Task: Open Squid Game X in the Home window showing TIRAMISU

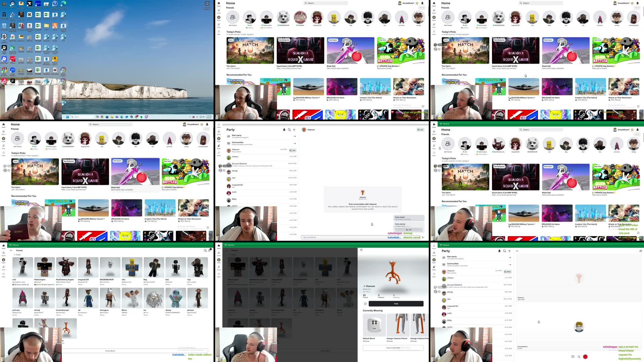Action: tap(300, 53)
